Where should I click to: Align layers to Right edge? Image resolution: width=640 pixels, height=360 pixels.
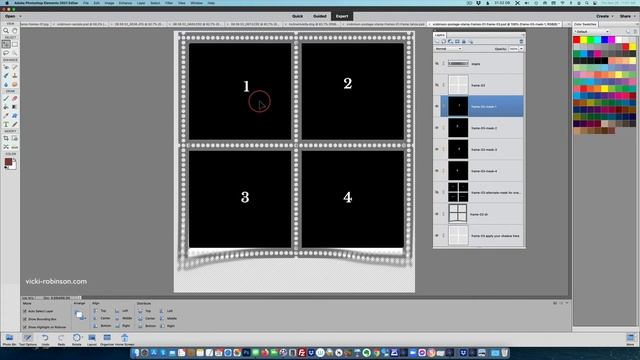(x=123, y=326)
